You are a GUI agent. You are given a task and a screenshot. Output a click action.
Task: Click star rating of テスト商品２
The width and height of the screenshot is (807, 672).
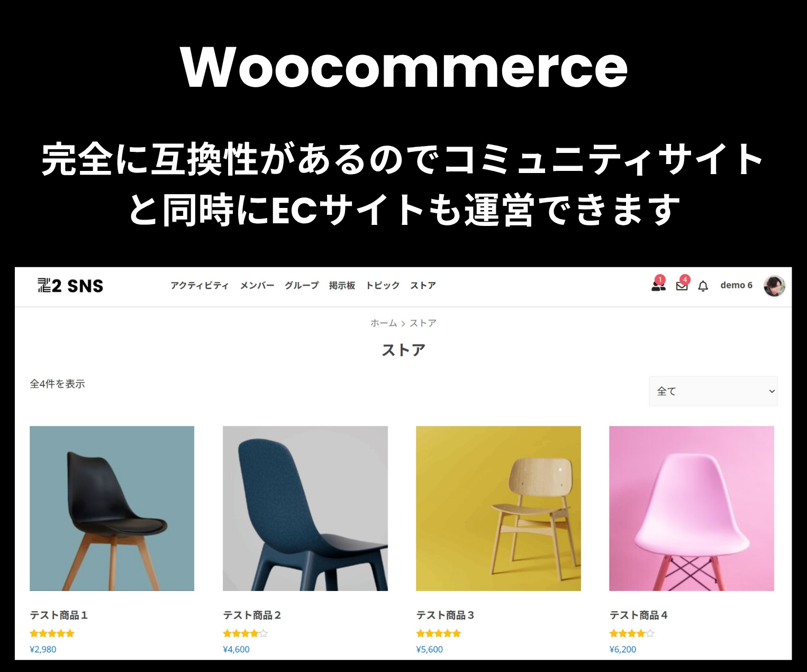pos(245,633)
